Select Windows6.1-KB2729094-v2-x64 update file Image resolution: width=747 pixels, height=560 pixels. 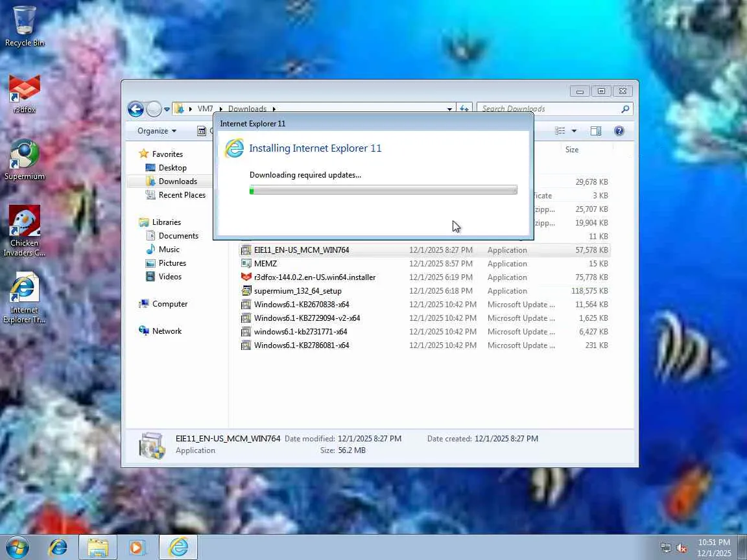tap(425, 318)
